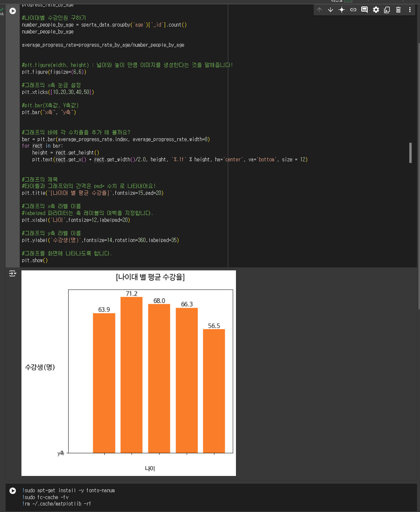This screenshot has height=512, width=420.
Task: Move the cell up with the up arrow
Action: [319, 10]
